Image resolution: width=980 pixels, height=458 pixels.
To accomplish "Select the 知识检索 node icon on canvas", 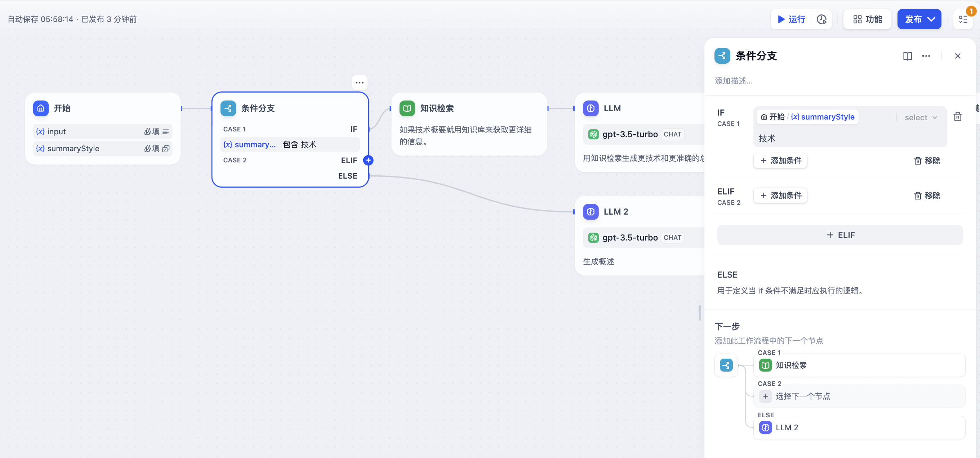I will [407, 108].
